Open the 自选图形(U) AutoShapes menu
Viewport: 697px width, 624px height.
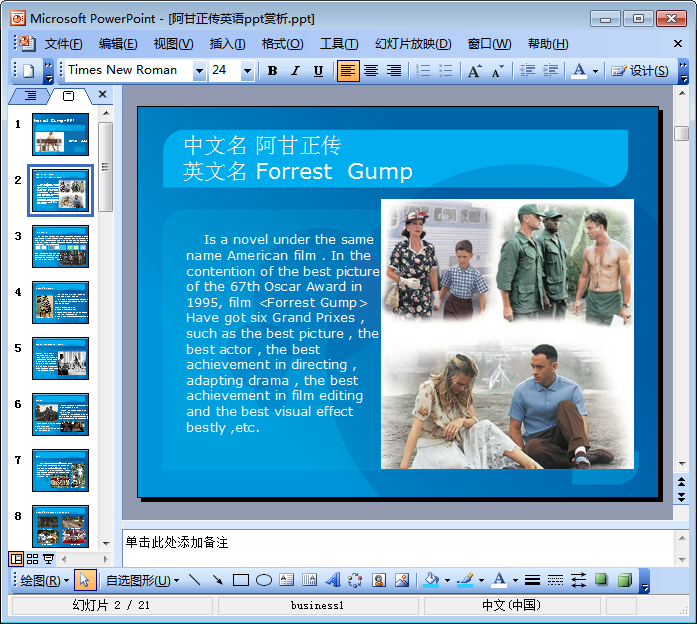(x=142, y=580)
